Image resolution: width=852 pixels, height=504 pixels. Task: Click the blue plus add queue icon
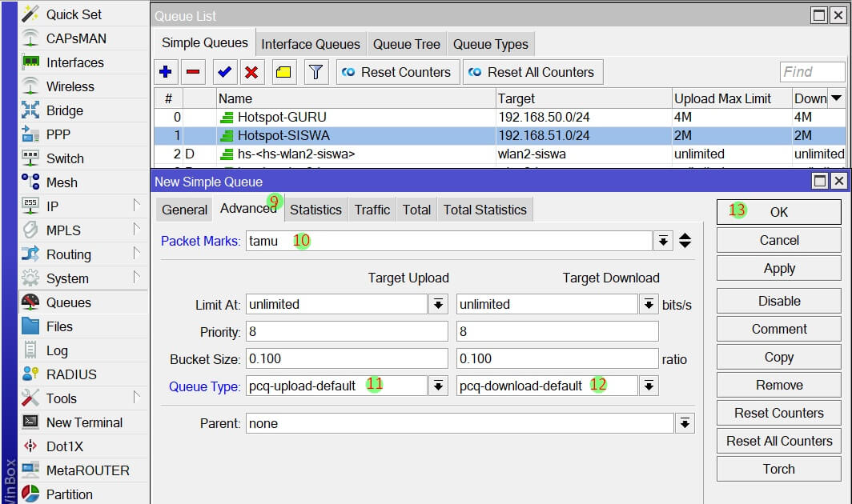pos(166,72)
